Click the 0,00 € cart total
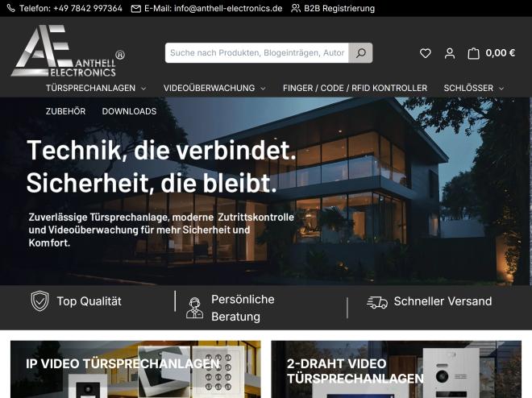This screenshot has height=398, width=532. [x=500, y=53]
